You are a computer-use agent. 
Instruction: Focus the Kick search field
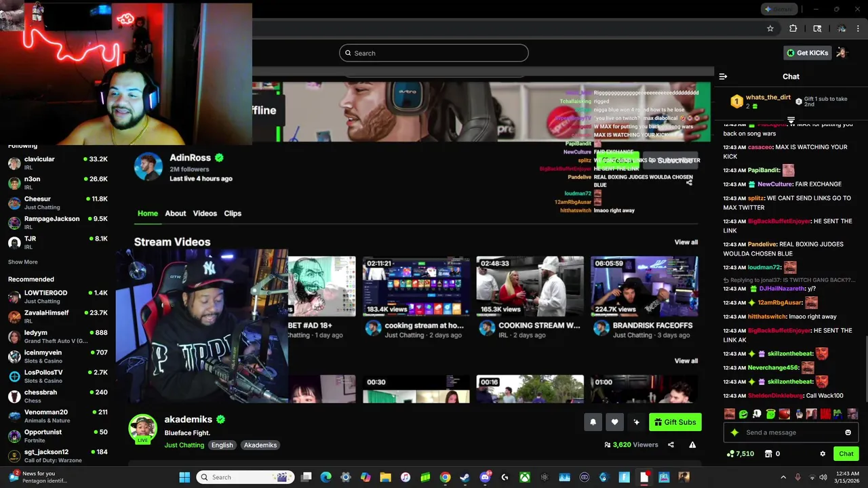pos(434,53)
